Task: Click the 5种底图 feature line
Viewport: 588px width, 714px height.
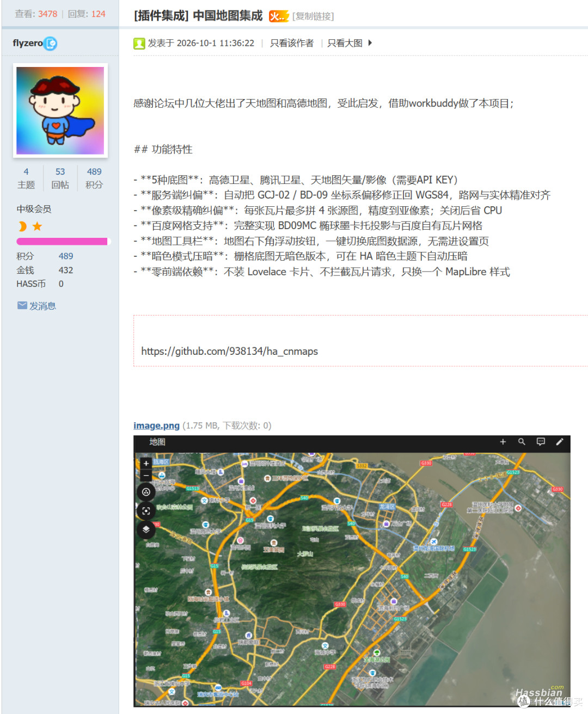Action: point(296,180)
